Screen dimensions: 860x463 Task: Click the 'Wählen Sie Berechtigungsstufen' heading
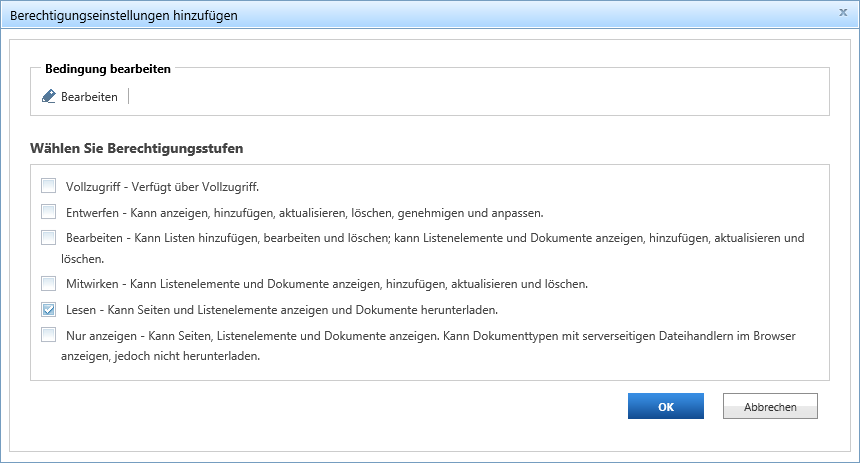pos(137,149)
